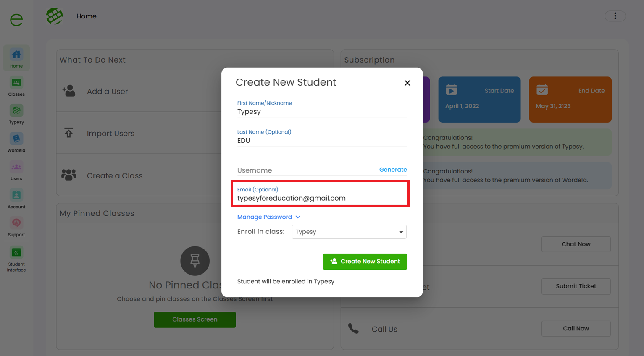Click "Student will be enrolled in Typesy" note
Screen dimensions: 644x356
click(x=286, y=281)
